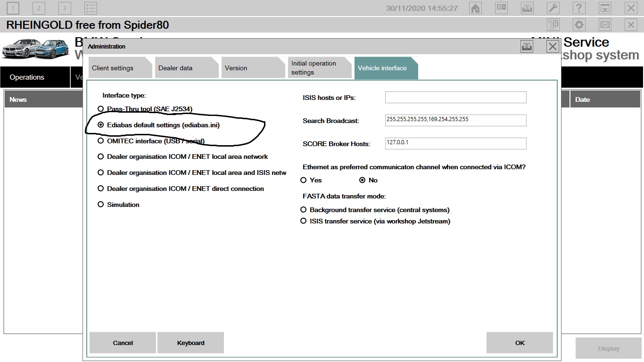This screenshot has height=362, width=644.
Task: Close the RHEINGOLD second bar with X
Action: [631, 25]
